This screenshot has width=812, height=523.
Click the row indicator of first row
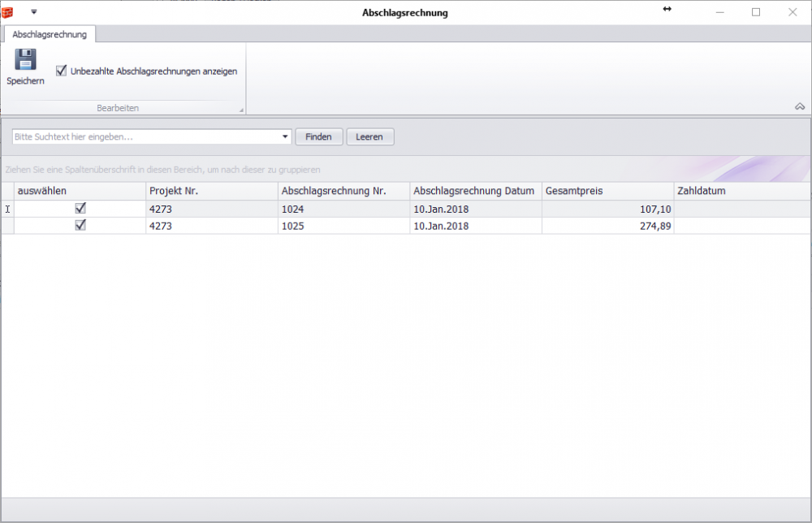pos(8,209)
